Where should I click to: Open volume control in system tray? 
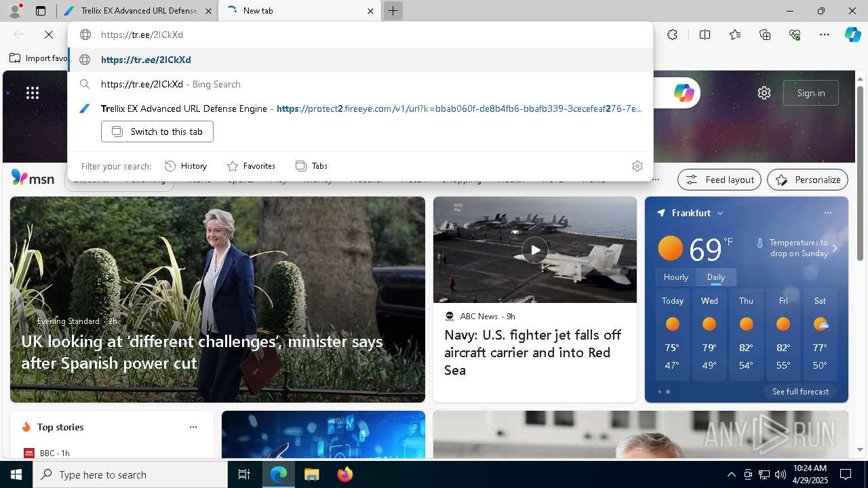[781, 474]
